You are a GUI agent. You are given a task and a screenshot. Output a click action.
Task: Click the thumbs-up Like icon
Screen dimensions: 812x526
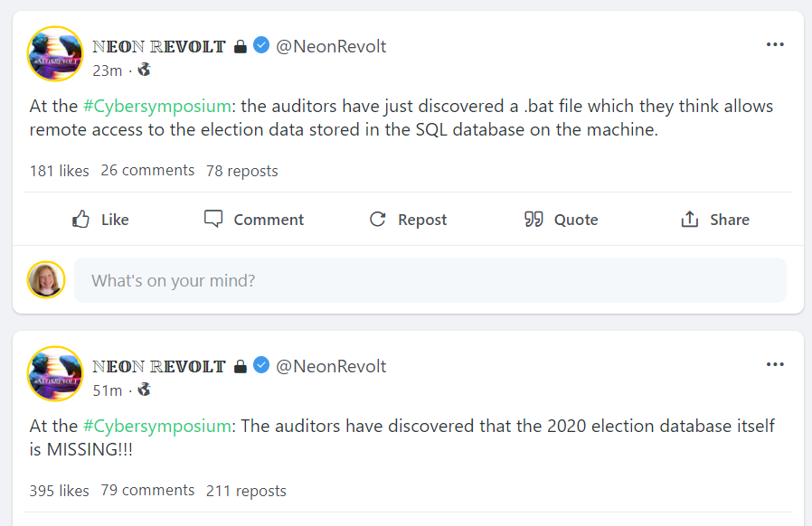(81, 220)
